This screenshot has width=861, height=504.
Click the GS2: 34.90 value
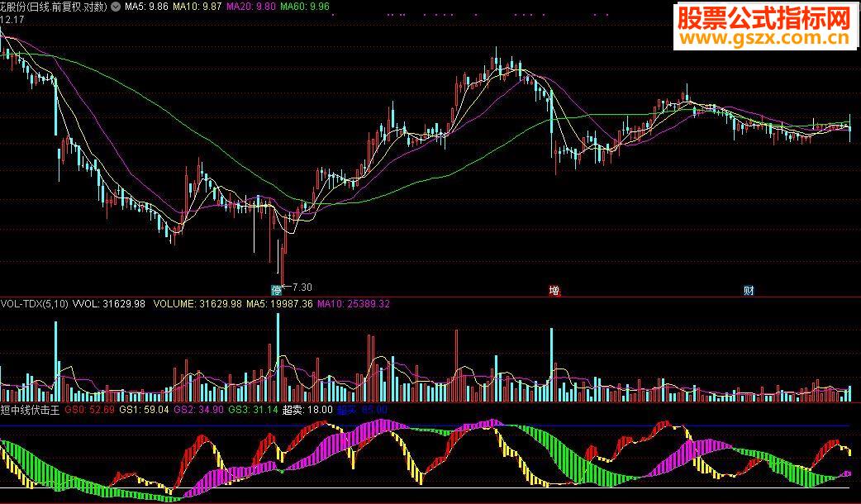(199, 410)
